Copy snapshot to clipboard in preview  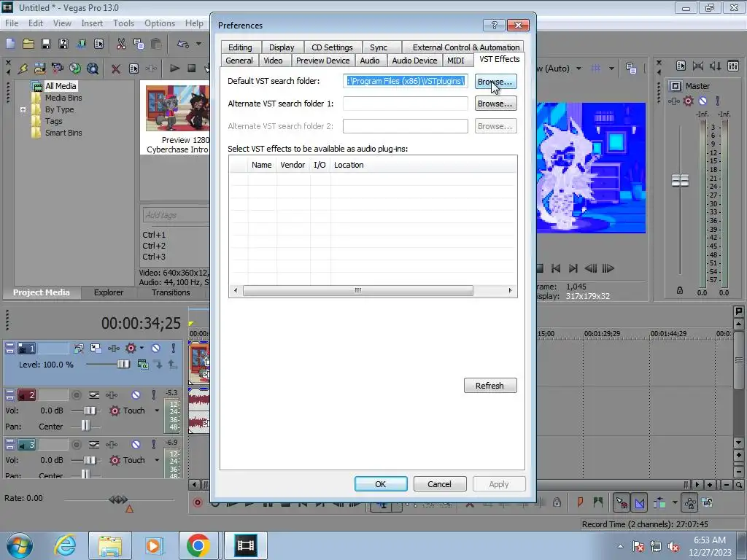pos(631,69)
